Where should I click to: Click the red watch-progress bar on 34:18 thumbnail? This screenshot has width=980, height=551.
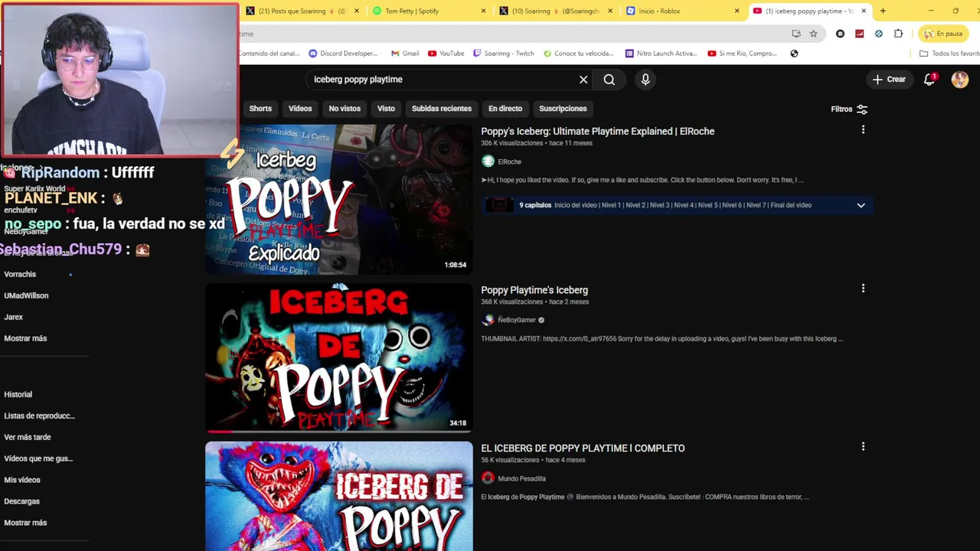219,432
